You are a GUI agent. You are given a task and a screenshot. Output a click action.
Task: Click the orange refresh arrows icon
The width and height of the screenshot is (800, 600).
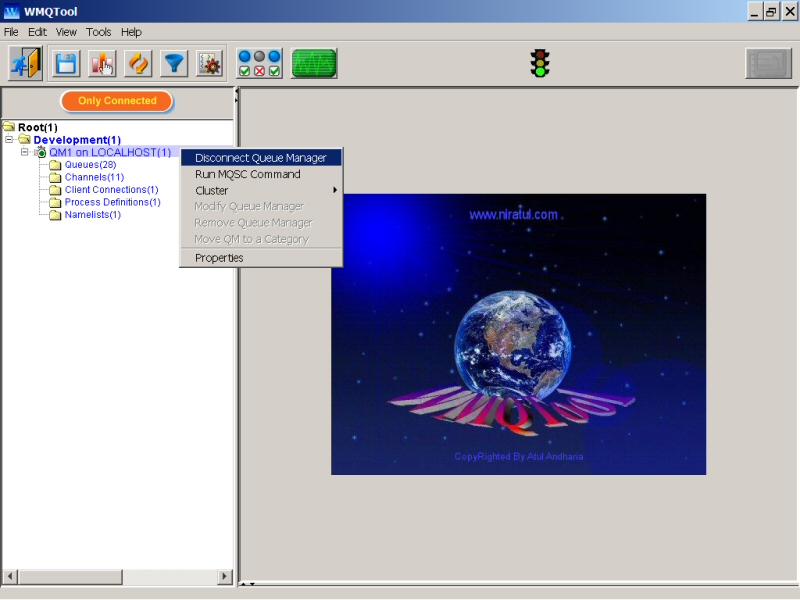pyautogui.click(x=138, y=64)
